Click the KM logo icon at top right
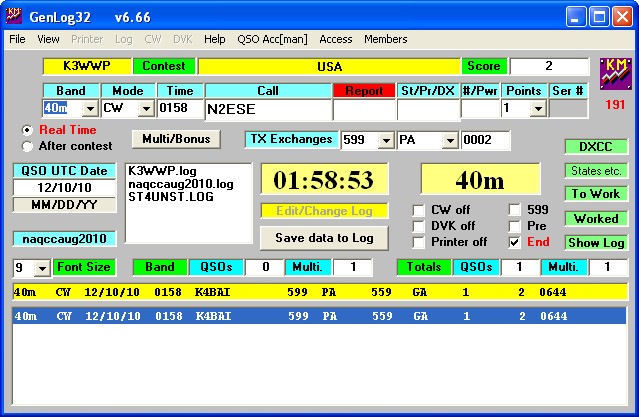 tap(615, 74)
